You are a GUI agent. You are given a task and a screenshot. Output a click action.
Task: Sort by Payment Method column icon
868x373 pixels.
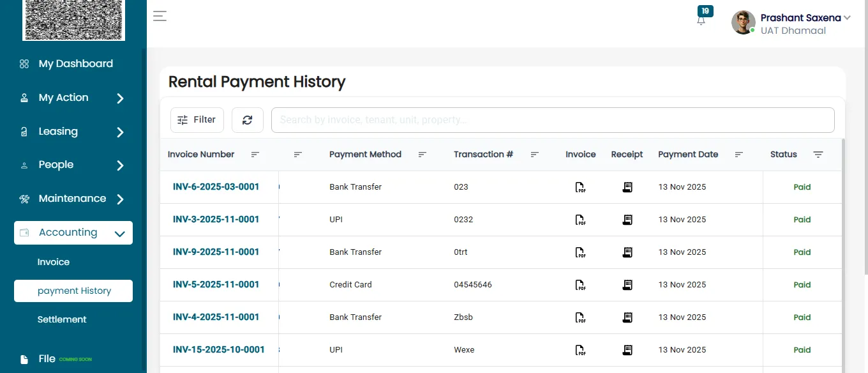423,155
